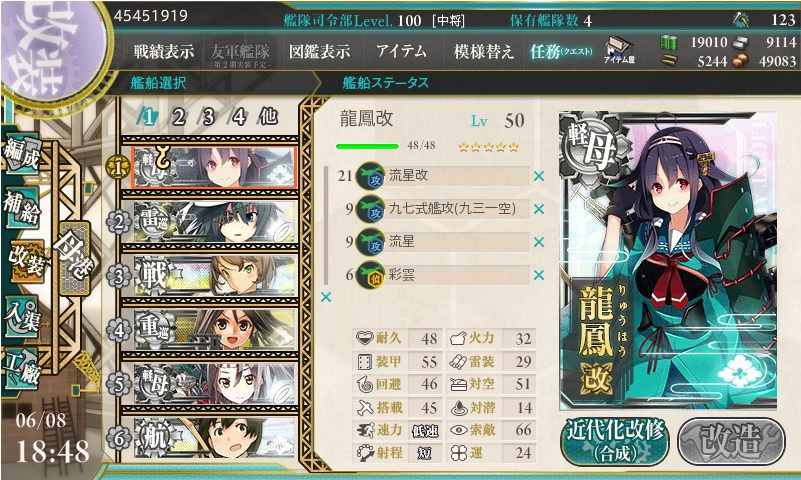Open the 図鑑表示 encyclopedia menu
The image size is (801, 480).
[x=319, y=51]
